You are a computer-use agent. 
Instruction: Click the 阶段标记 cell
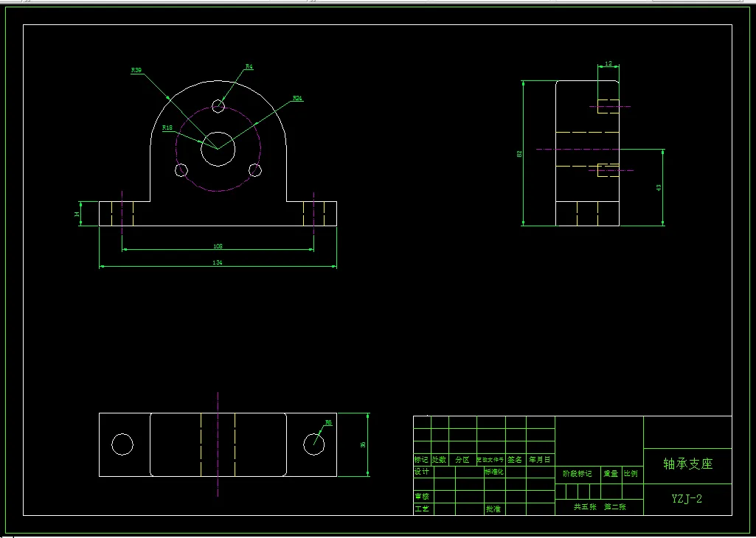[577, 474]
